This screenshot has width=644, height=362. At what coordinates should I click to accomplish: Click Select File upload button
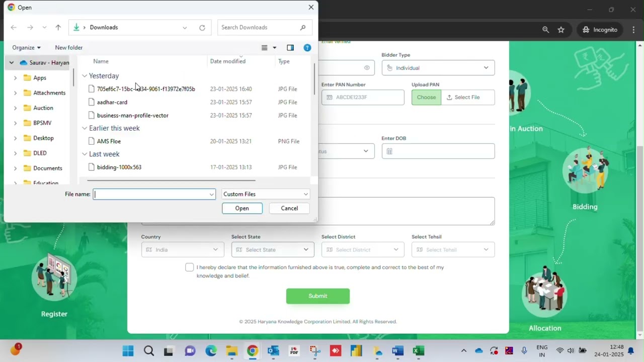coord(468,98)
